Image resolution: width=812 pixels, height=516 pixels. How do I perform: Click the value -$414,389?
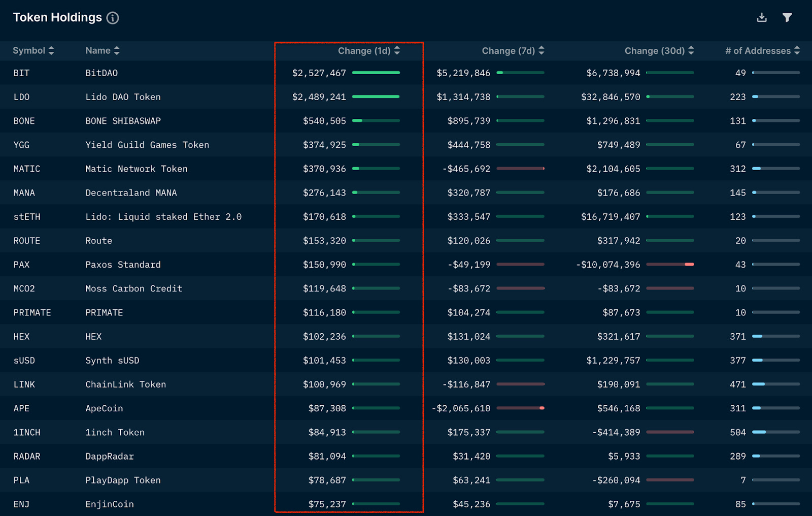pyautogui.click(x=617, y=432)
